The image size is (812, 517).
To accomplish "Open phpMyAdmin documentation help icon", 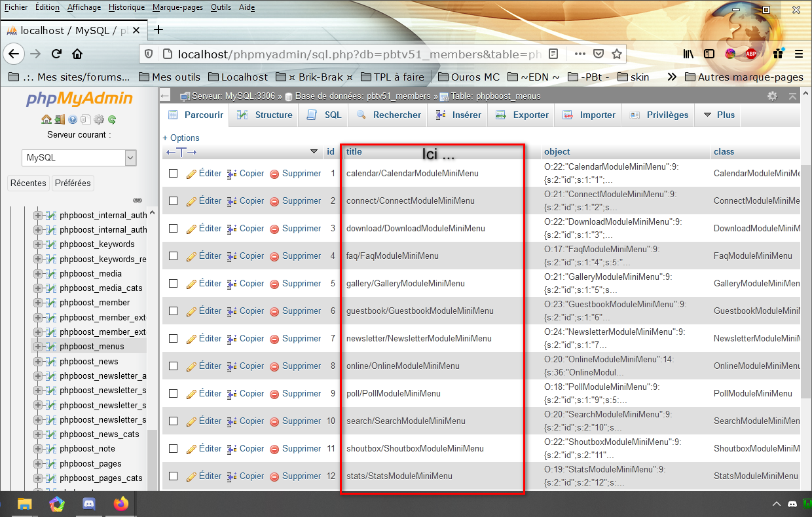I will [x=73, y=120].
